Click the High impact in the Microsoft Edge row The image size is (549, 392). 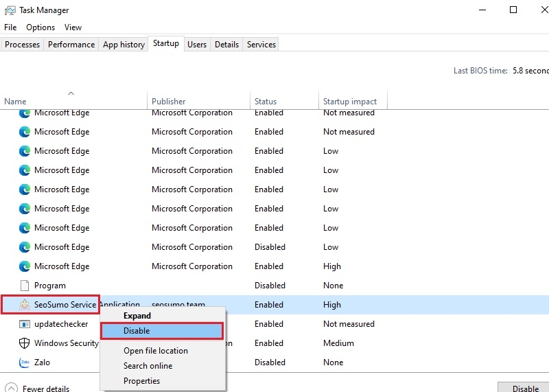pyautogui.click(x=332, y=266)
